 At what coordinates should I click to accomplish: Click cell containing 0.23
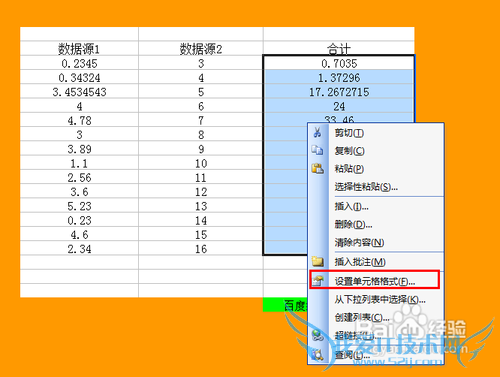click(x=79, y=220)
